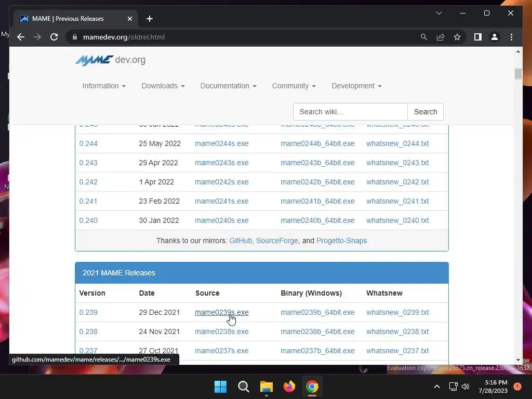Image resolution: width=532 pixels, height=399 pixels.
Task: Download mame0243s.exe source
Action: coord(221,163)
